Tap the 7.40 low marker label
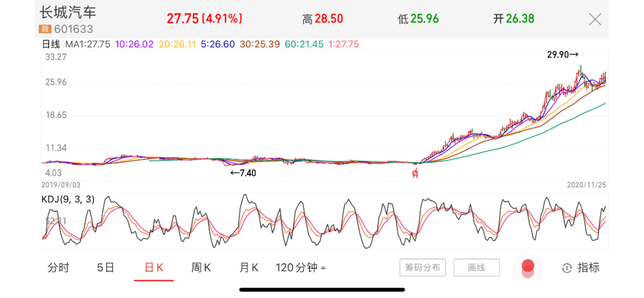644x298 pixels. (243, 173)
